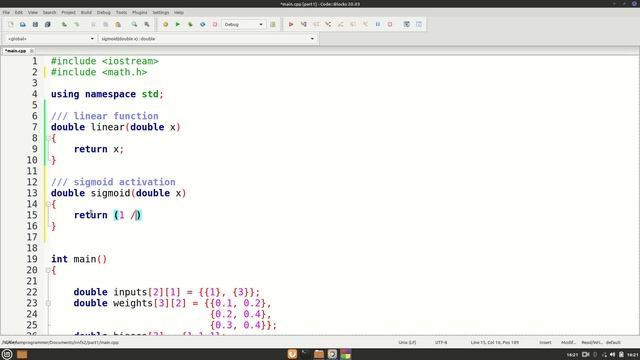Click the Line, Col, Pos status field
Screen dimensions: 640x360
pyautogui.click(x=495, y=342)
